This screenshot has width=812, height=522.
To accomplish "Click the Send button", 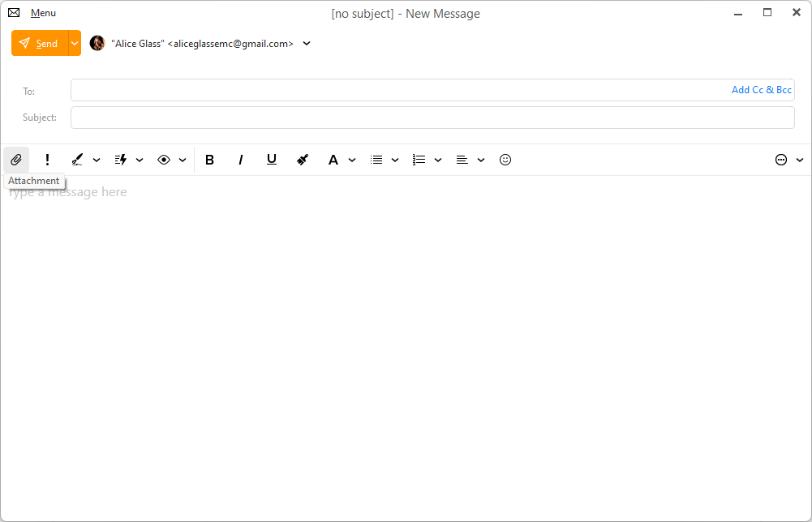I will (40, 43).
